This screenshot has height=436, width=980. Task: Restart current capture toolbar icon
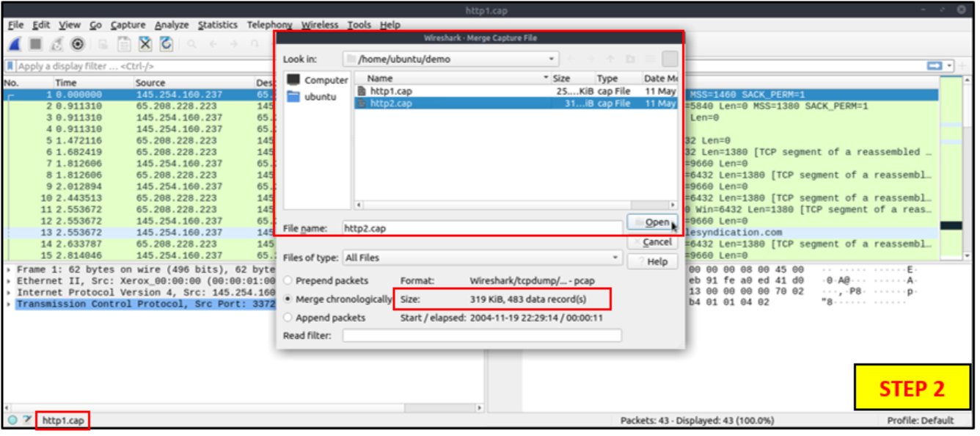(56, 44)
